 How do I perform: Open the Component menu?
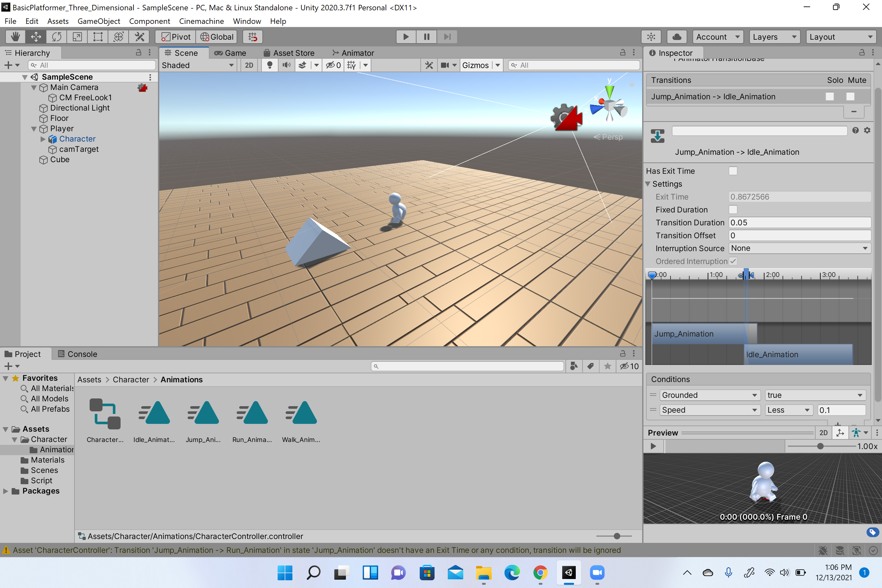coord(150,21)
